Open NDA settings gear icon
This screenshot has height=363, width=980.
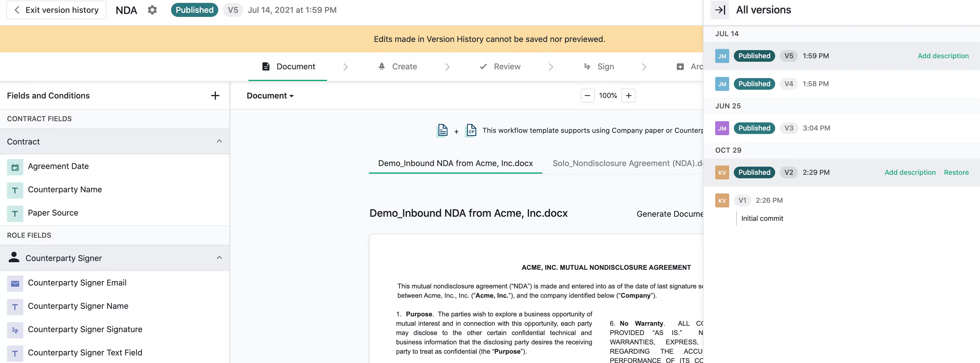(x=152, y=10)
